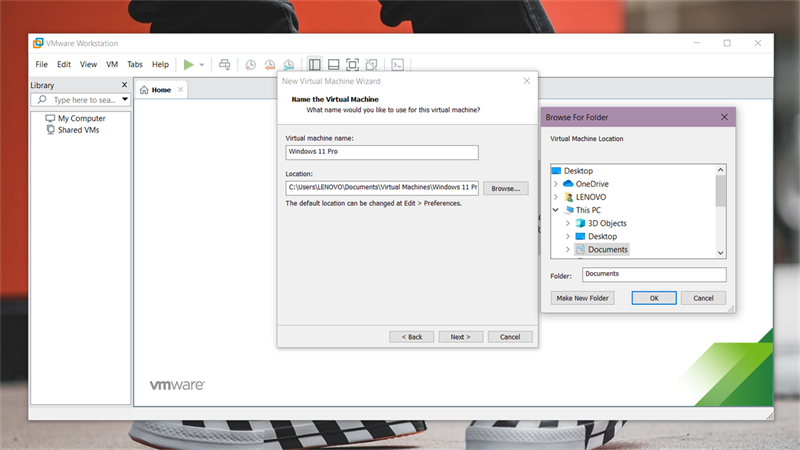Screen dimensions: 800x450
Task: Click the VMware Workstation title icon
Action: (38, 43)
